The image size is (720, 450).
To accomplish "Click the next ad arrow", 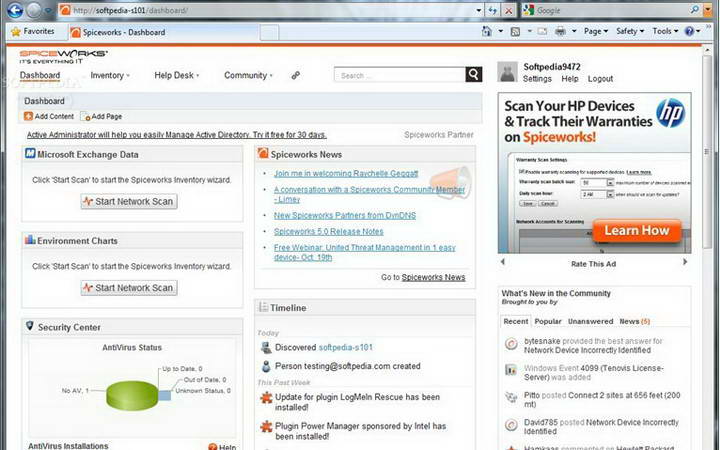I will click(x=685, y=262).
